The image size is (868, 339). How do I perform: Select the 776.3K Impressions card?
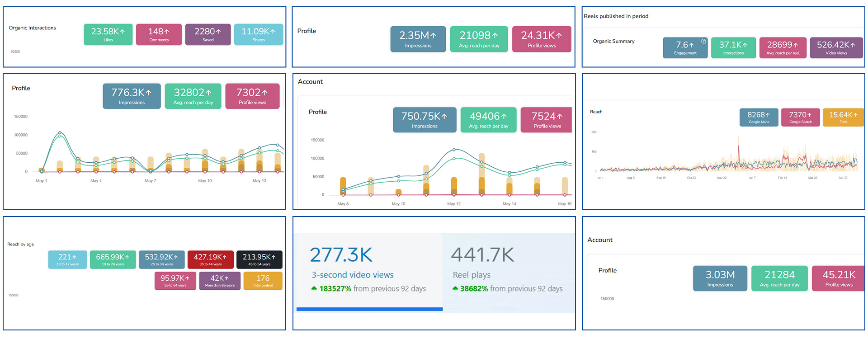tap(132, 96)
